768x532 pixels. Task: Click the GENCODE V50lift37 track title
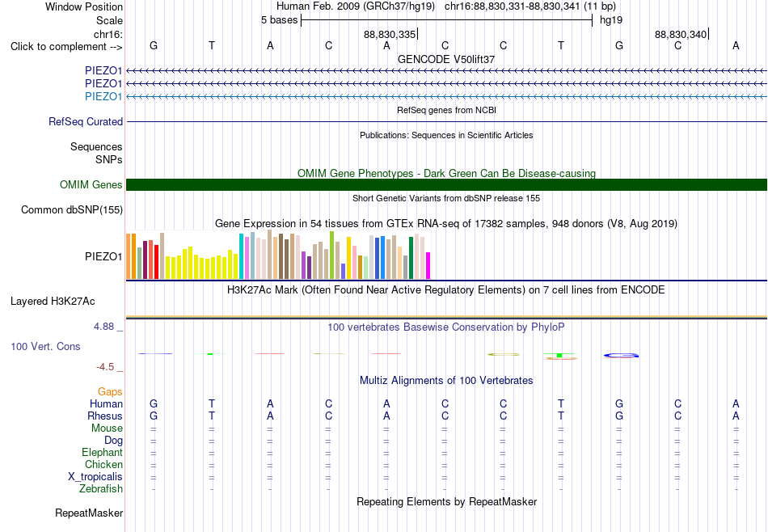point(446,59)
